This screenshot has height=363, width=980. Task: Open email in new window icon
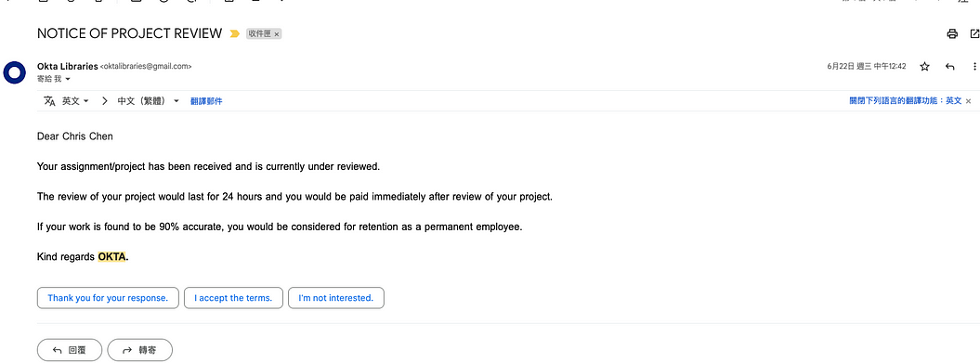pyautogui.click(x=973, y=33)
